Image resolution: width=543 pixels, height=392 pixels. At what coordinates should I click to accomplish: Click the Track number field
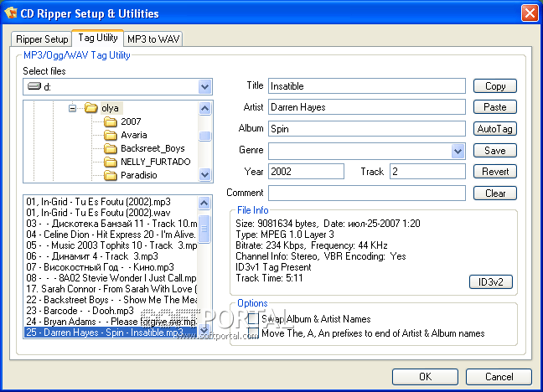click(427, 172)
